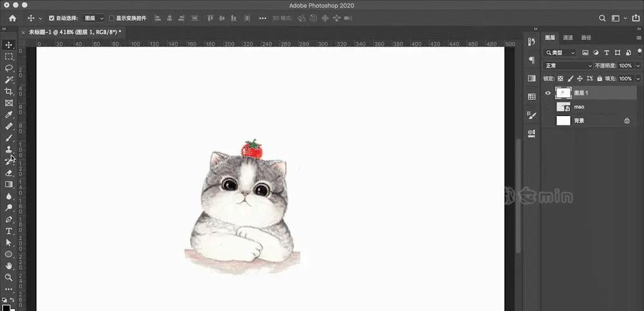Click the 背景 layer thumbnail
644x311 pixels.
(x=563, y=121)
